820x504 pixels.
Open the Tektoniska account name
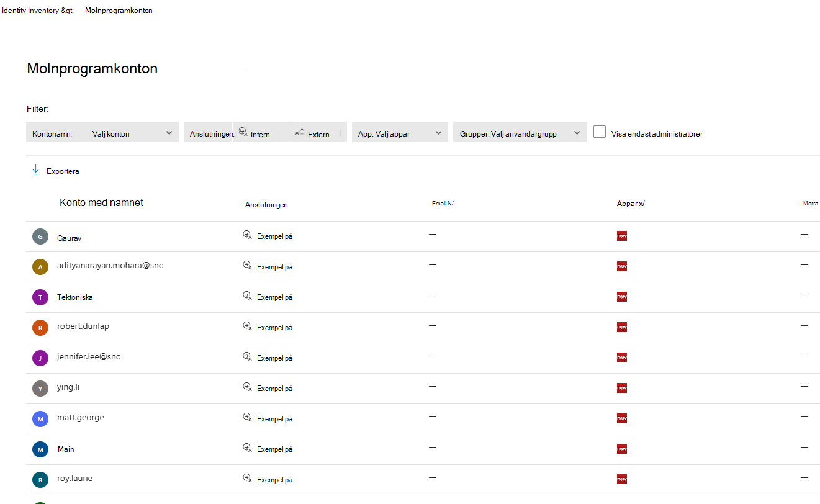click(75, 297)
